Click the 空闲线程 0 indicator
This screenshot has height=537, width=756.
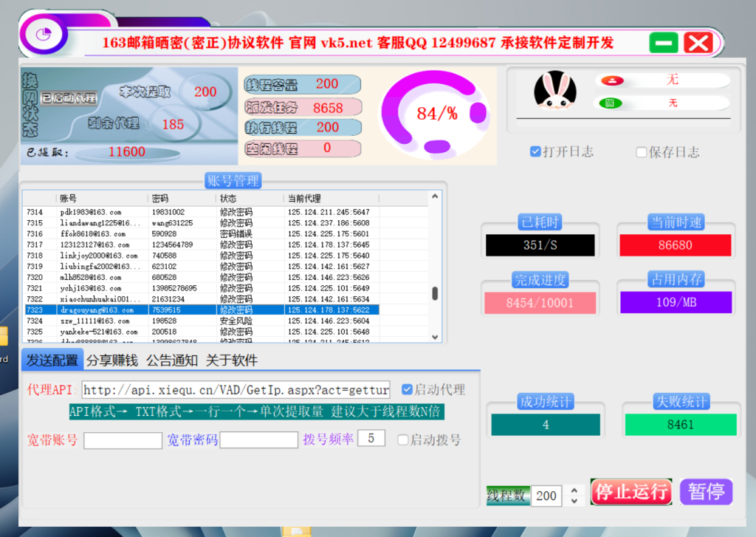click(x=302, y=148)
